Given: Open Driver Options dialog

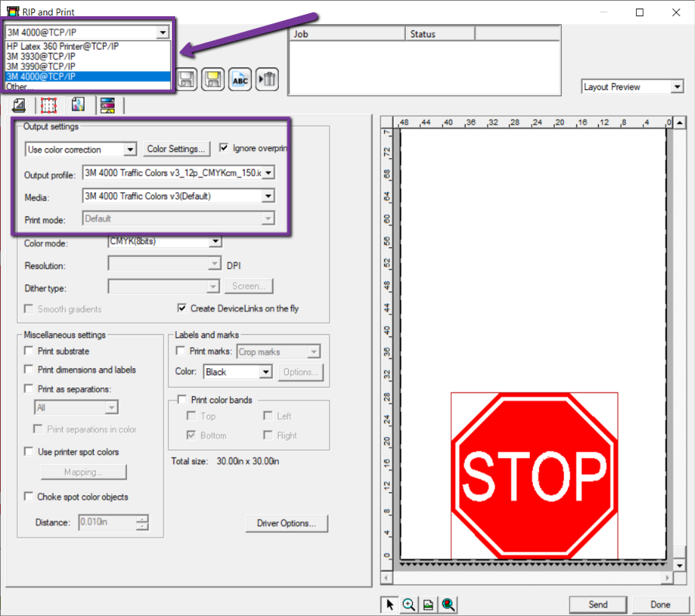Looking at the screenshot, I should point(286,524).
